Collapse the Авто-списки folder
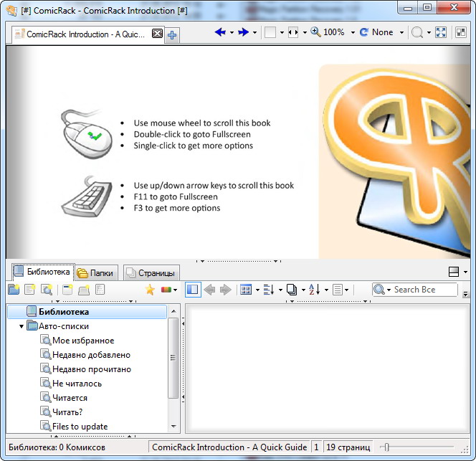Viewport: 476px width, 461px height. 22,326
